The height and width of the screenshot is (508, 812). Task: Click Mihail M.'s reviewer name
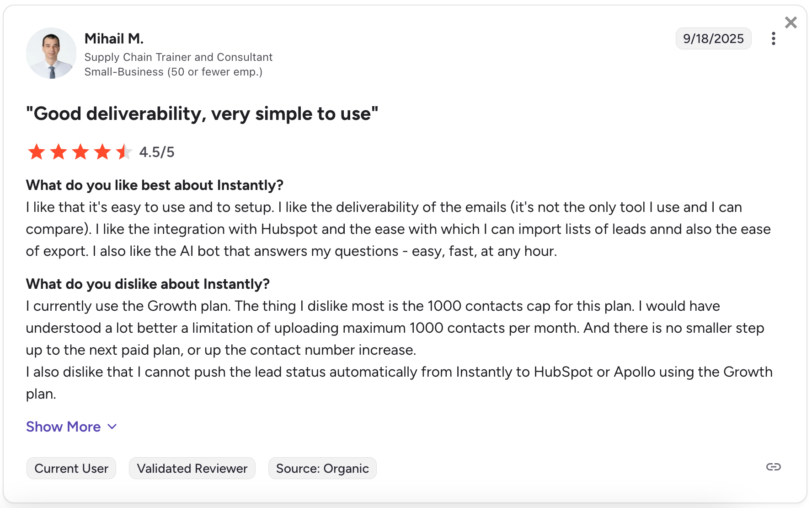[114, 38]
